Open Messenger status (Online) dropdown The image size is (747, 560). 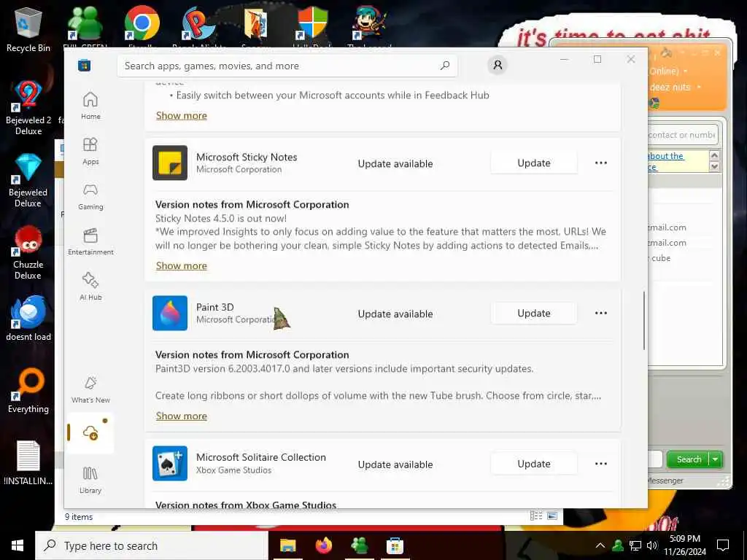point(686,71)
